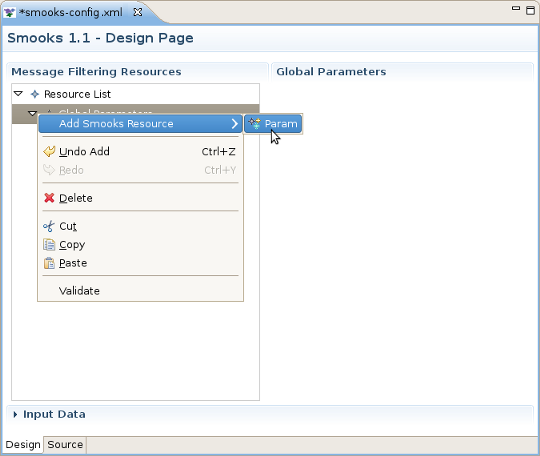
Task: Minimize the editor panel
Action: click(x=516, y=8)
